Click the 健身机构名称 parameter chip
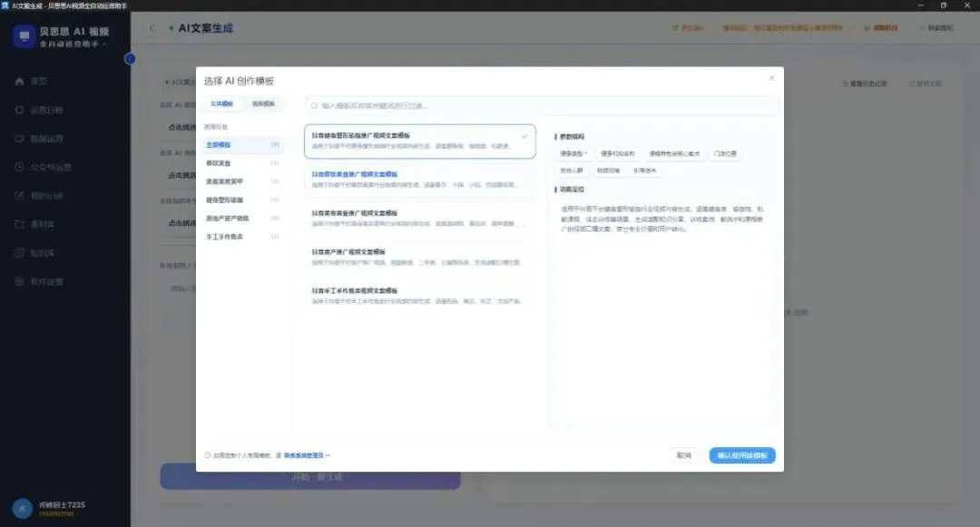The height and width of the screenshot is (527, 980). [x=618, y=153]
